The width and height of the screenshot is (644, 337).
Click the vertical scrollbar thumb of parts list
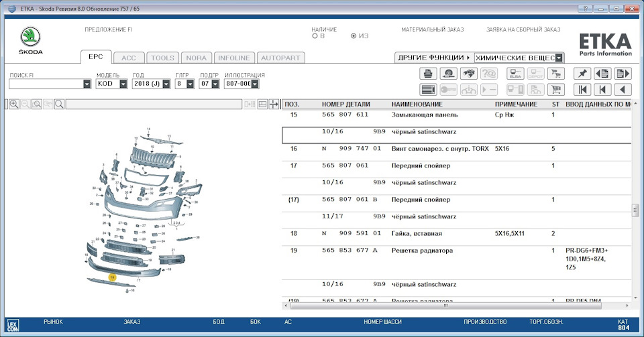635,210
